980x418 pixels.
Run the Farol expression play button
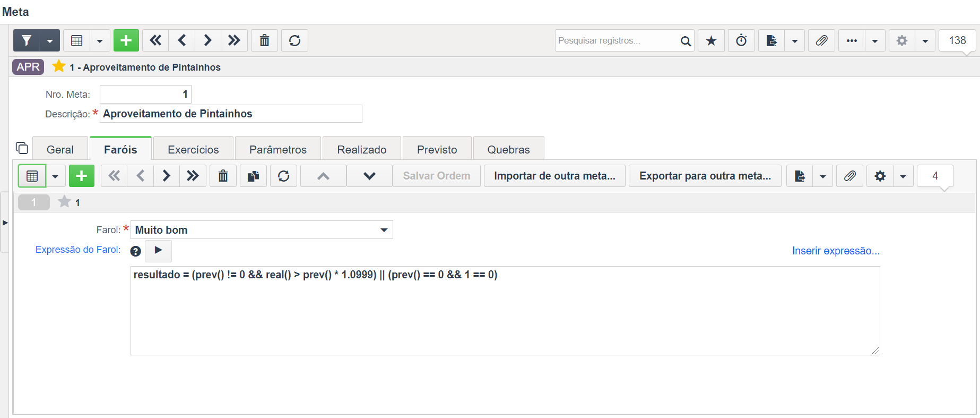tap(158, 250)
